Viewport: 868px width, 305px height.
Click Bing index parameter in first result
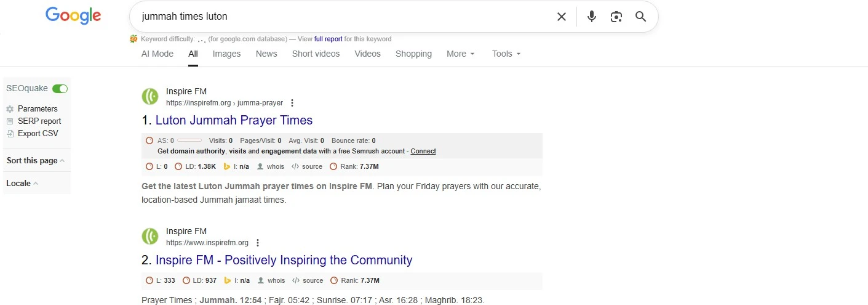pos(237,166)
